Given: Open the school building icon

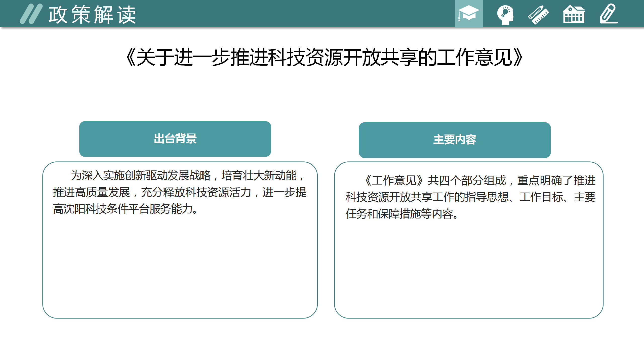Looking at the screenshot, I should point(574,15).
